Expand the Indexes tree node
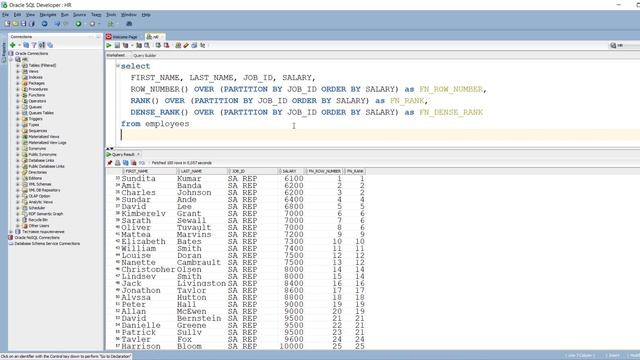 click(x=18, y=77)
